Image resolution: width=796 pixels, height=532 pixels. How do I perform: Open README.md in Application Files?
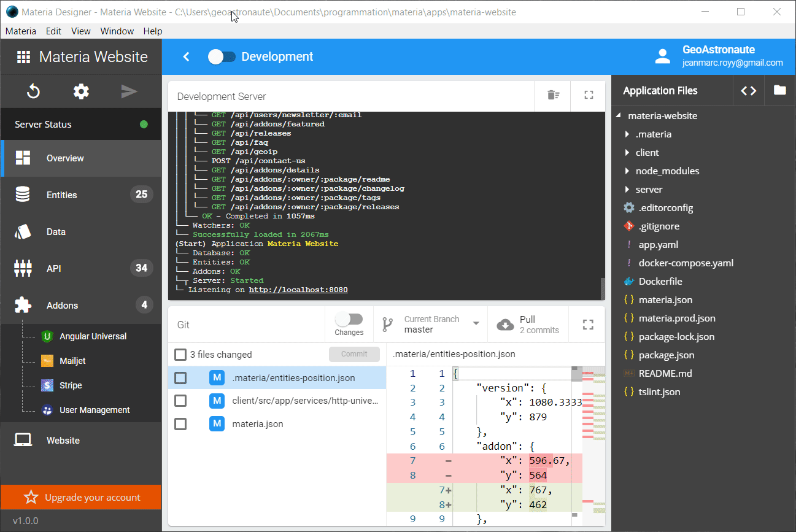point(665,374)
